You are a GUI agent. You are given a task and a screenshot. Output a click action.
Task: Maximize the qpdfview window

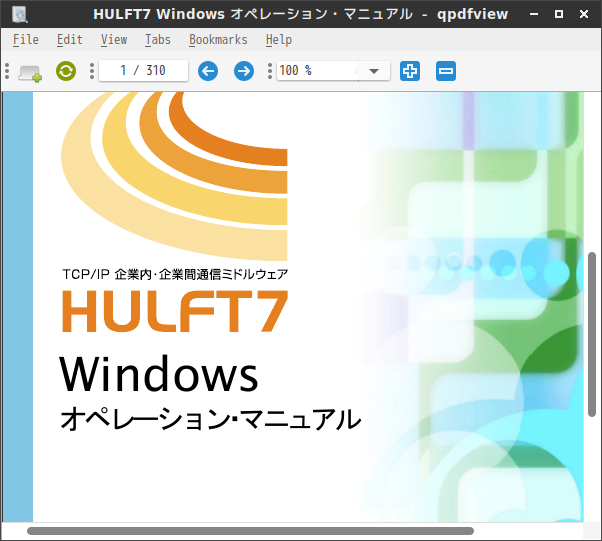point(559,14)
